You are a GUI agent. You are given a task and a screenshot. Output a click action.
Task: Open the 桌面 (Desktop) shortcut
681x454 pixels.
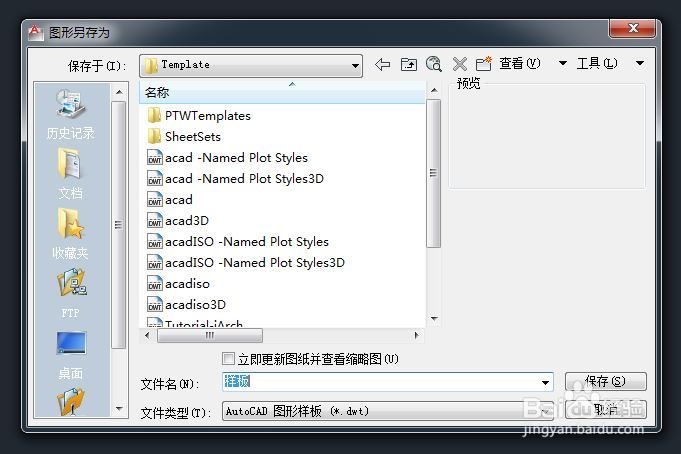point(71,354)
